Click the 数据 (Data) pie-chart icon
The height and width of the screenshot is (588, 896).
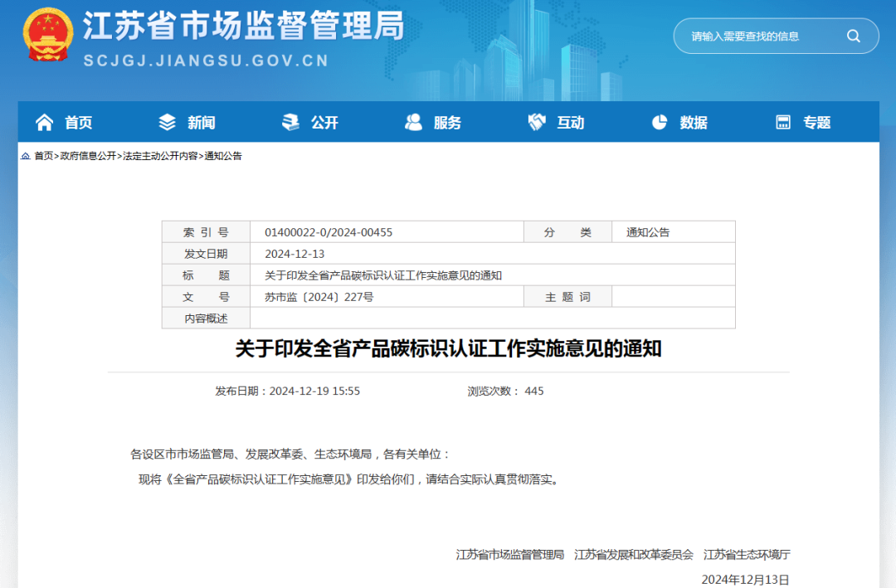point(660,122)
